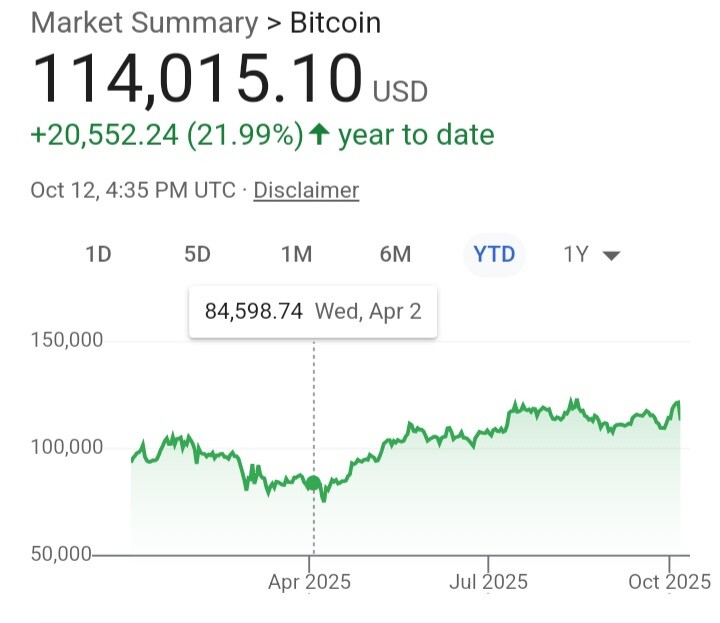Expand the dropdown arrow beside 1Y

click(611, 256)
